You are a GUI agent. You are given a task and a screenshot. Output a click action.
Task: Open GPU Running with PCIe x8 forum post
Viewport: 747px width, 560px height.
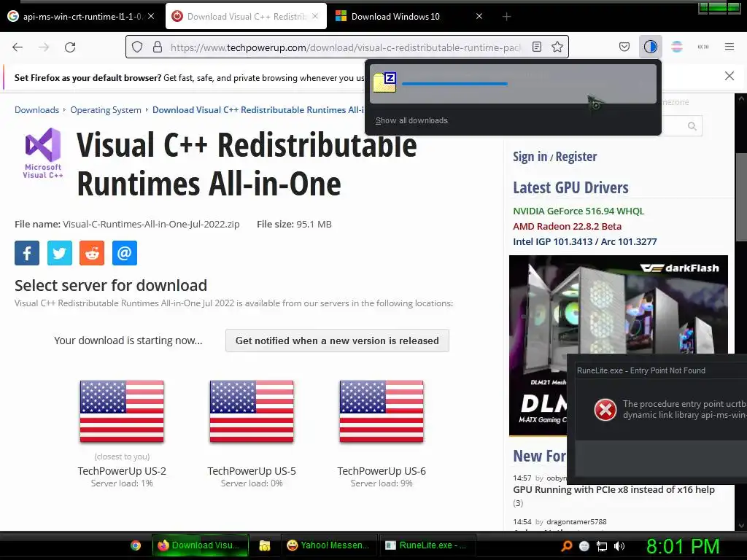pyautogui.click(x=614, y=489)
